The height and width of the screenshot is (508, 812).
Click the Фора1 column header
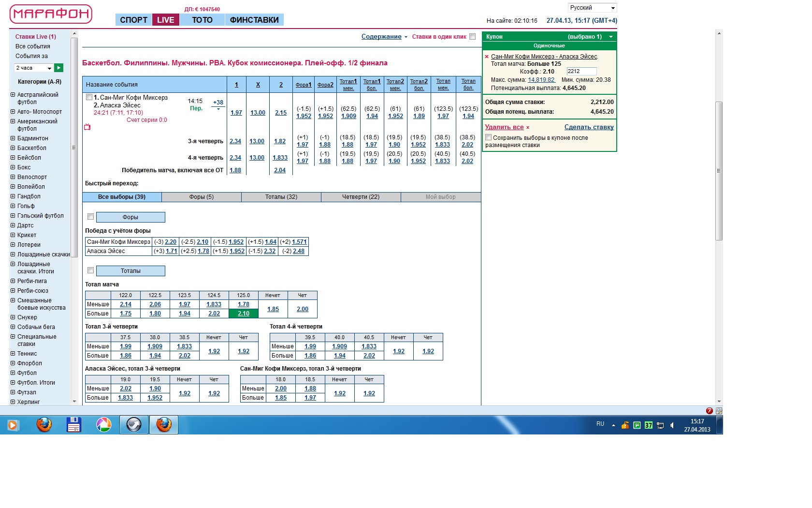coord(304,85)
